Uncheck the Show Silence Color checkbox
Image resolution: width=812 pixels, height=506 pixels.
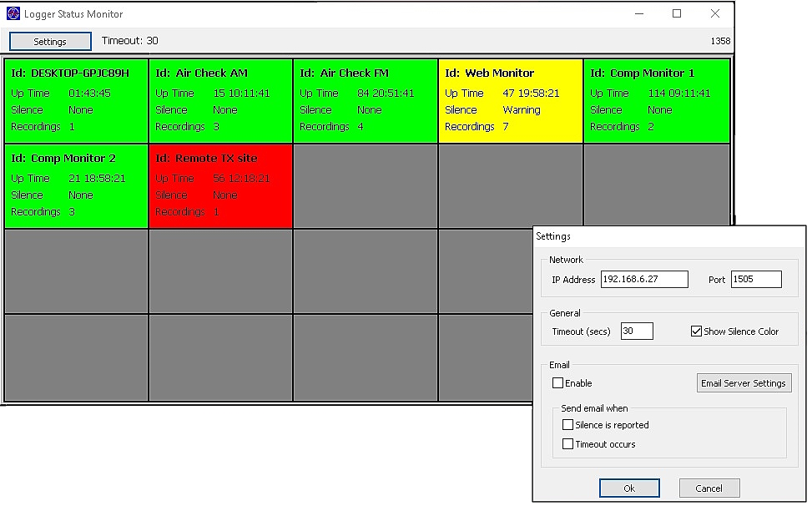click(696, 331)
